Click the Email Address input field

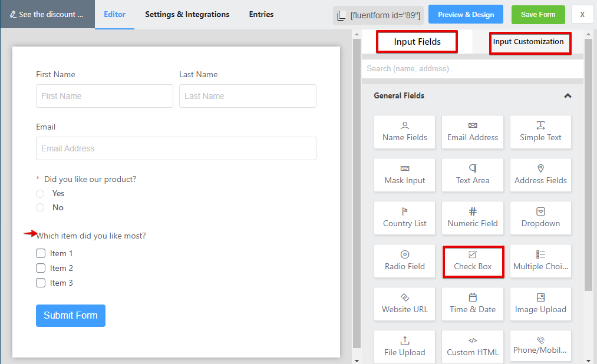176,148
